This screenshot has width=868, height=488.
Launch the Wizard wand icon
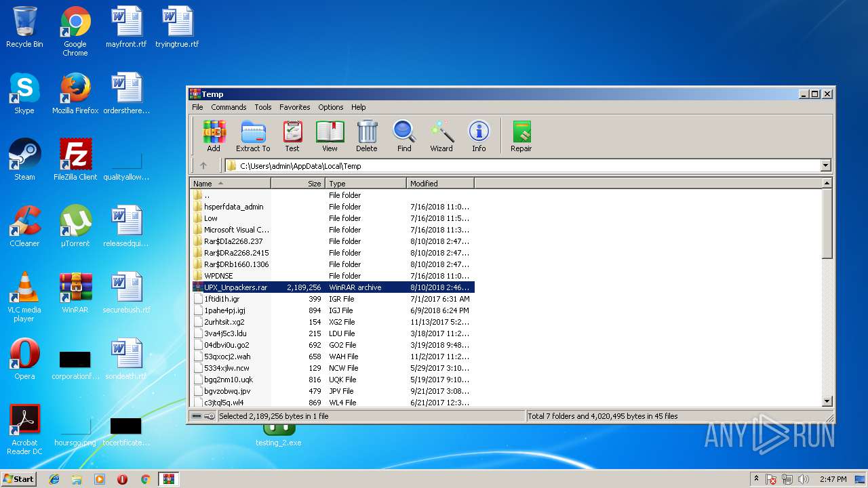[x=441, y=136]
